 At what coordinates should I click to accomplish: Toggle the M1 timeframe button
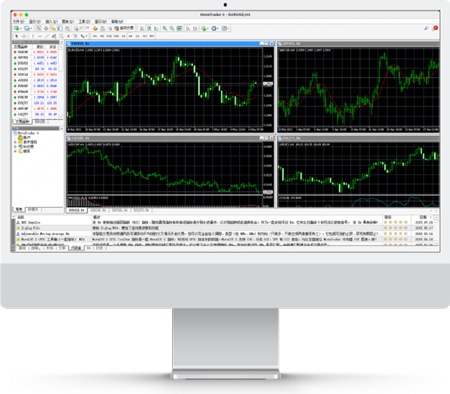pyautogui.click(x=95, y=36)
